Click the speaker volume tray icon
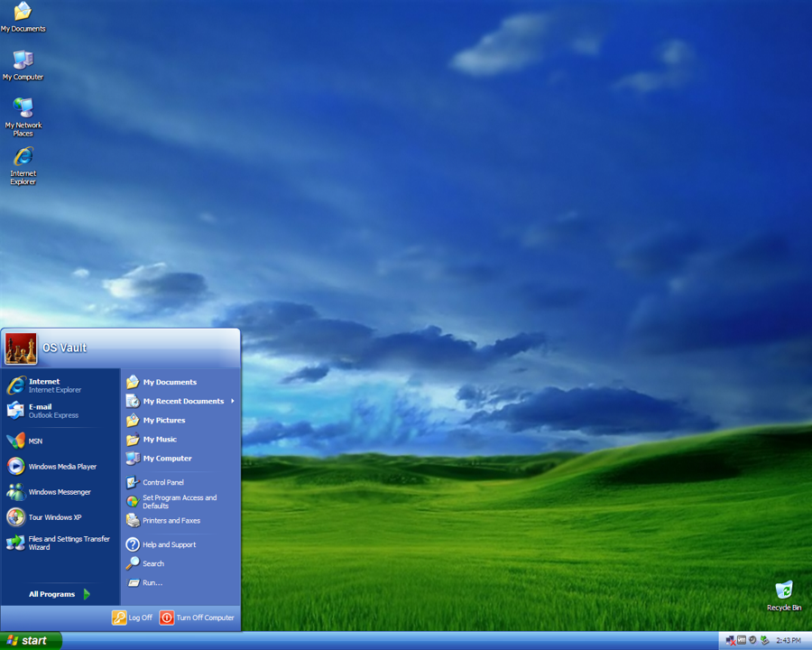Screen dimensions: 812x650 [x=752, y=640]
